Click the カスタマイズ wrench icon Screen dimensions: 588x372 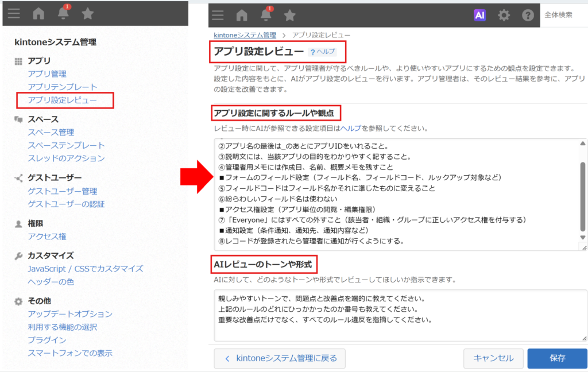18,256
